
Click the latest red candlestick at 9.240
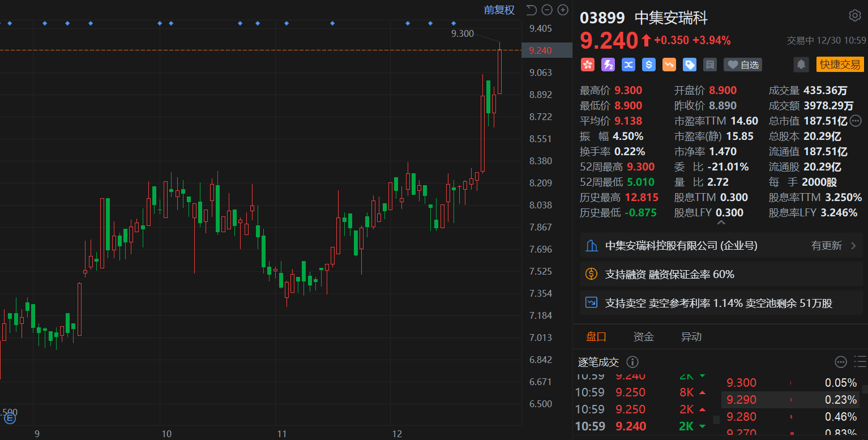(x=500, y=71)
